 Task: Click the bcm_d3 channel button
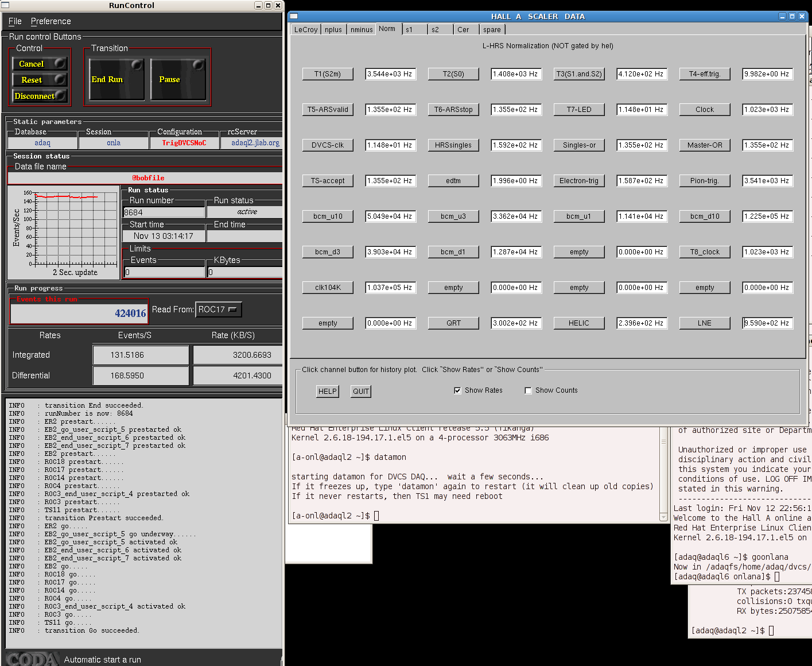tap(328, 252)
